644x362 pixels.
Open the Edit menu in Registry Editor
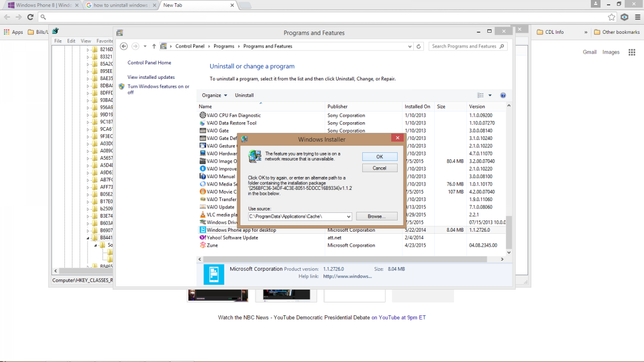tap(71, 41)
